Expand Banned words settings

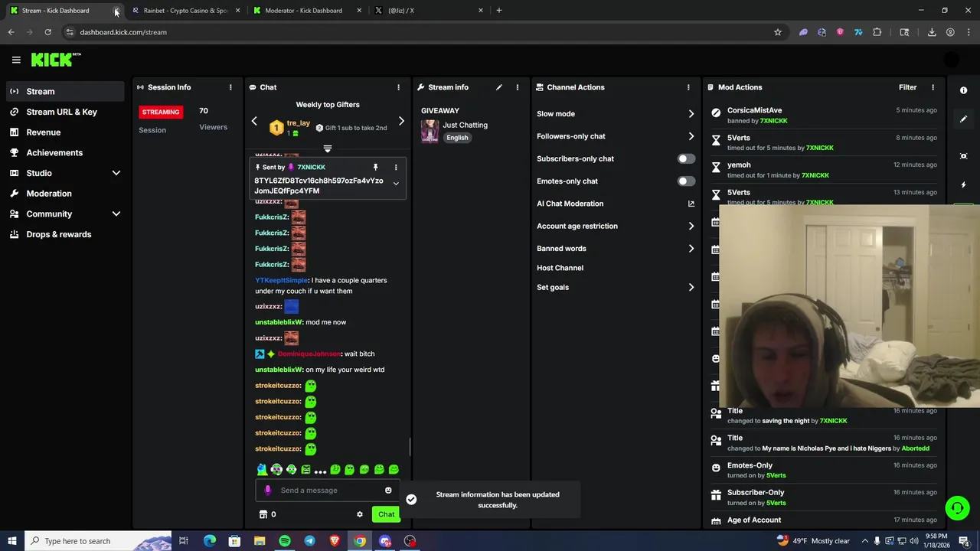click(616, 249)
